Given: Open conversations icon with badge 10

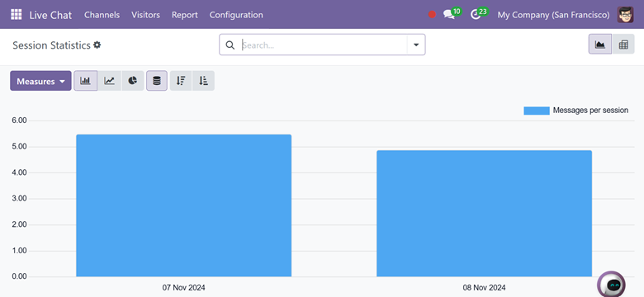Looking at the screenshot, I should [452, 14].
